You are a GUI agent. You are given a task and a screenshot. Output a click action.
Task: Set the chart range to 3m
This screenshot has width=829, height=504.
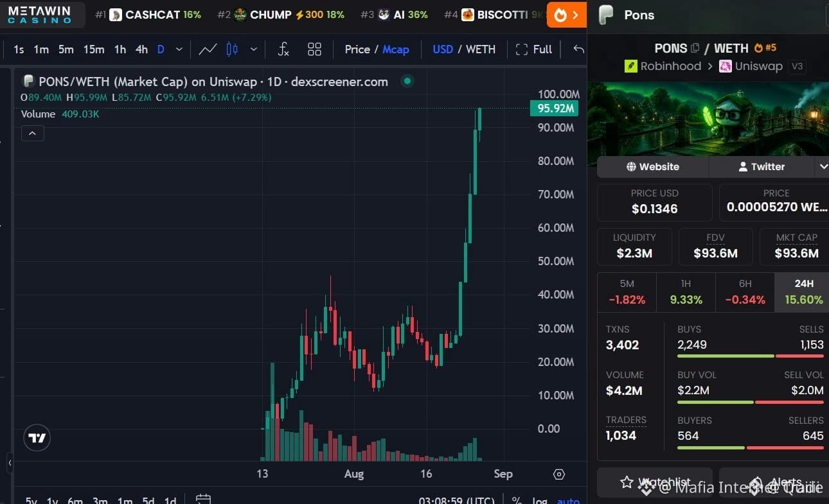click(x=100, y=501)
